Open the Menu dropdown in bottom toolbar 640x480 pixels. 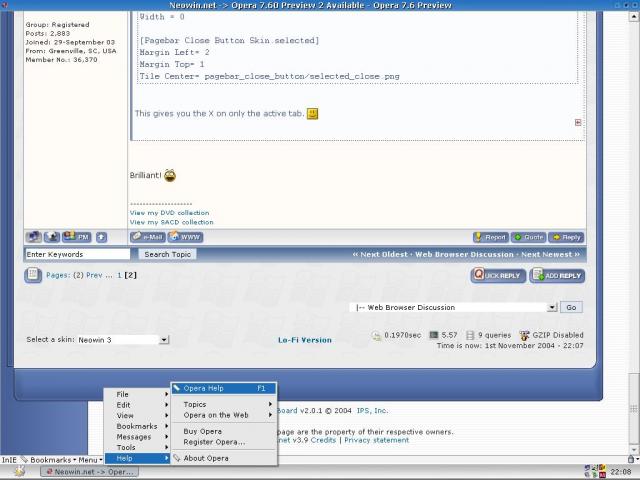[x=90, y=460]
